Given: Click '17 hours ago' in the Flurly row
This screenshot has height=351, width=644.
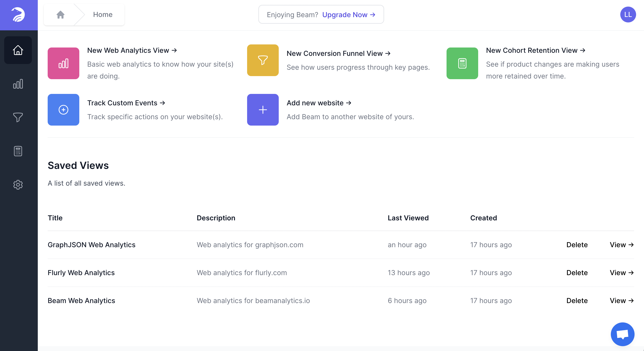Looking at the screenshot, I should click(x=491, y=273).
